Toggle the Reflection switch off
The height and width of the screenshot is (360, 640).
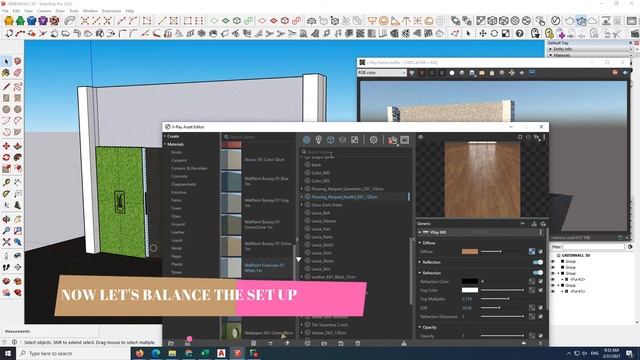[x=538, y=262]
